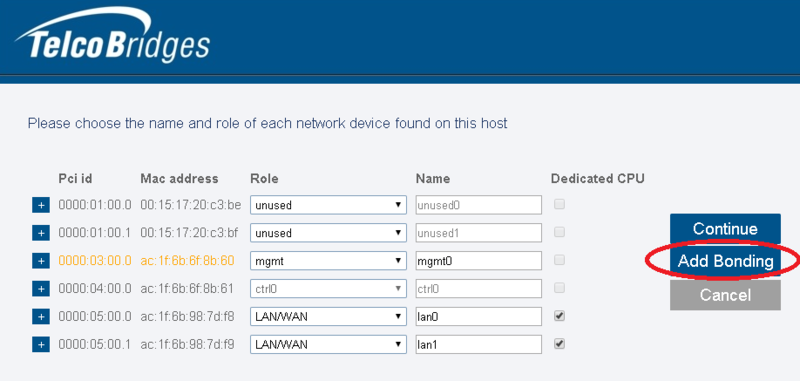Click the lan1 Name field
Image resolution: width=800 pixels, height=381 pixels.
pyautogui.click(x=479, y=344)
